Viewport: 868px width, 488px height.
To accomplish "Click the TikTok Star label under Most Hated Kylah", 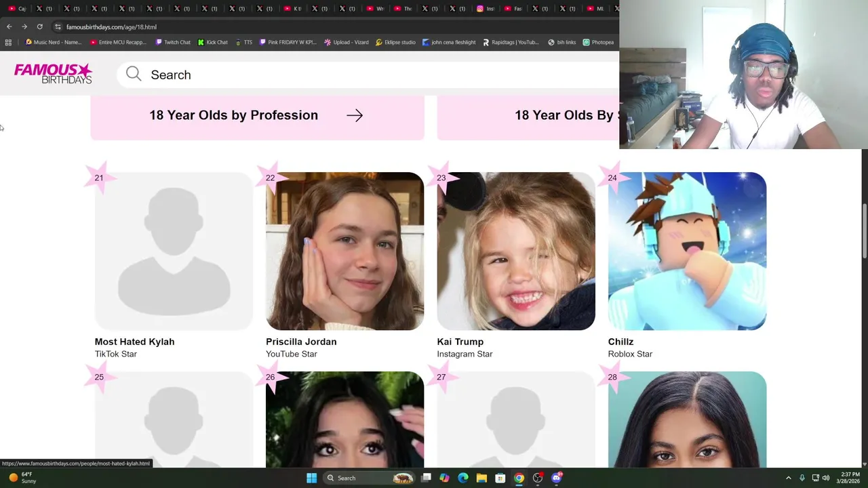I will point(115,354).
